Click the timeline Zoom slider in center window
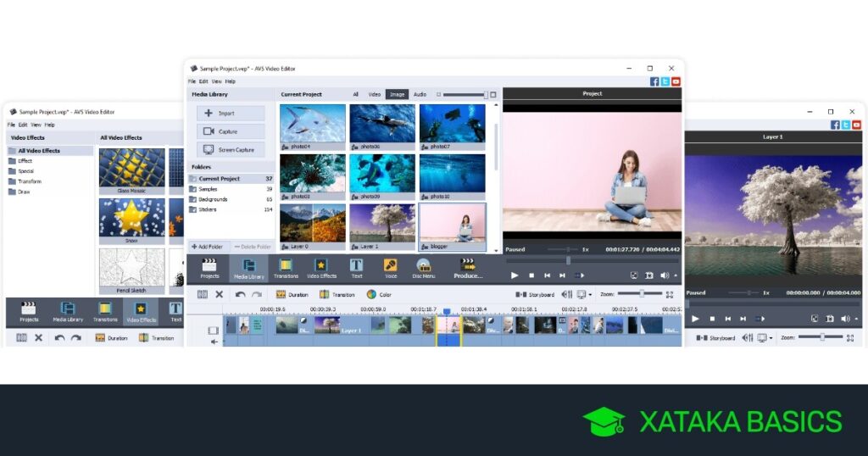 (x=640, y=293)
